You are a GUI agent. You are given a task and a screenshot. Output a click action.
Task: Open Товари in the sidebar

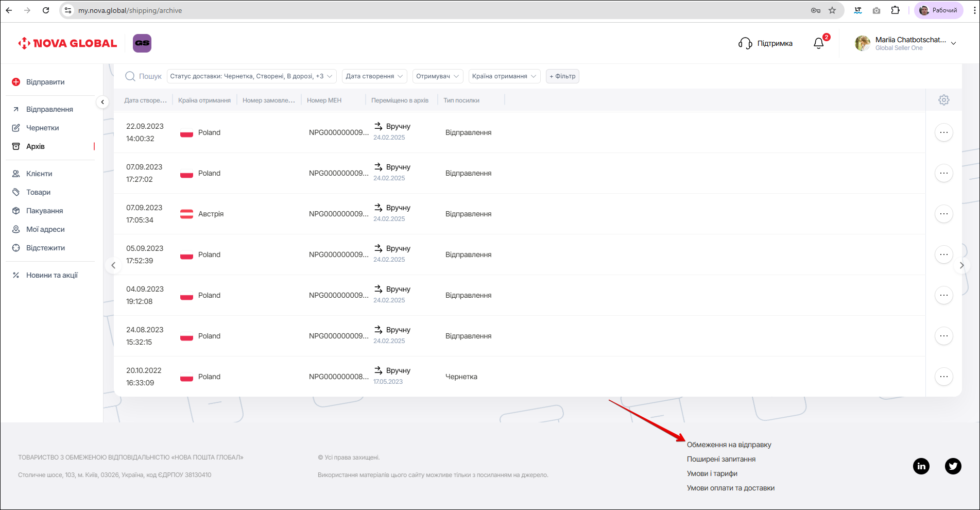click(38, 192)
